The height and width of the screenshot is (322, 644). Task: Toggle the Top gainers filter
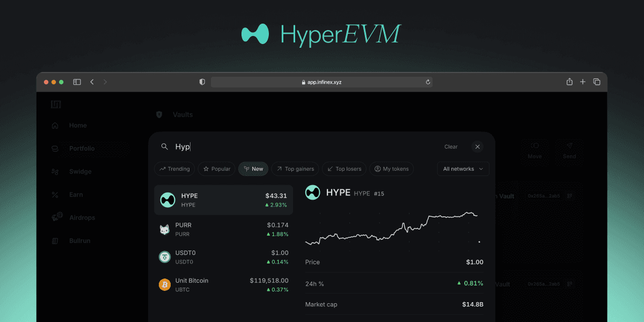(295, 169)
